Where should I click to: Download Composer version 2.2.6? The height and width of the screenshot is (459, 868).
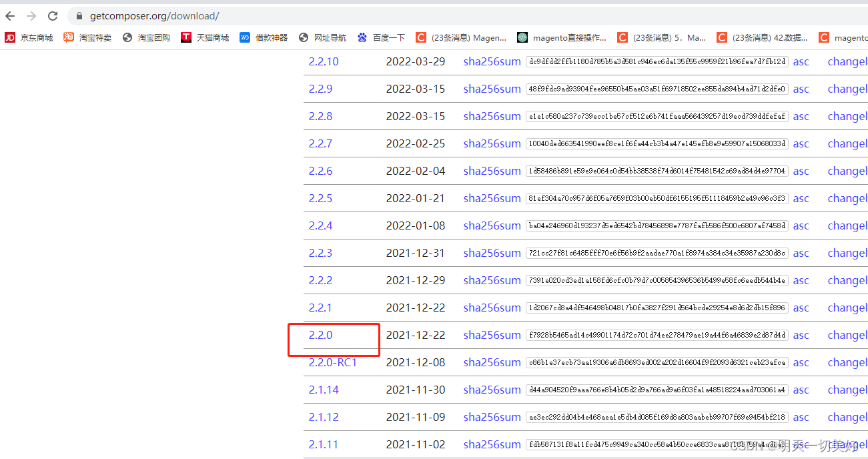[x=320, y=171]
